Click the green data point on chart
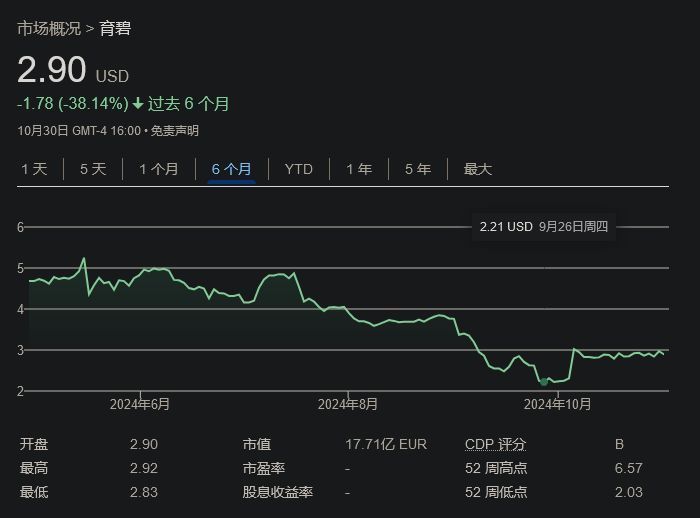Image resolution: width=700 pixels, height=518 pixels. tap(544, 382)
